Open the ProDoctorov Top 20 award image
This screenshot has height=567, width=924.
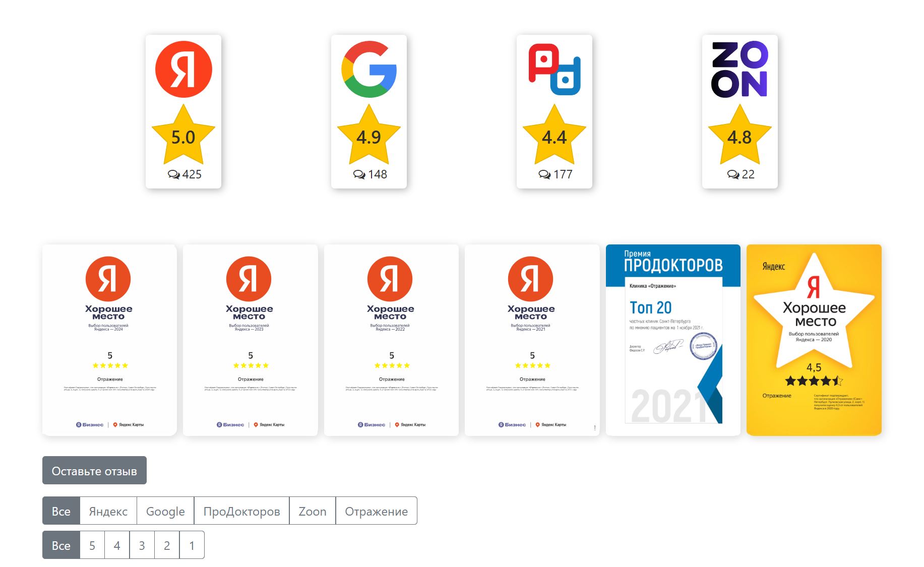[673, 340]
